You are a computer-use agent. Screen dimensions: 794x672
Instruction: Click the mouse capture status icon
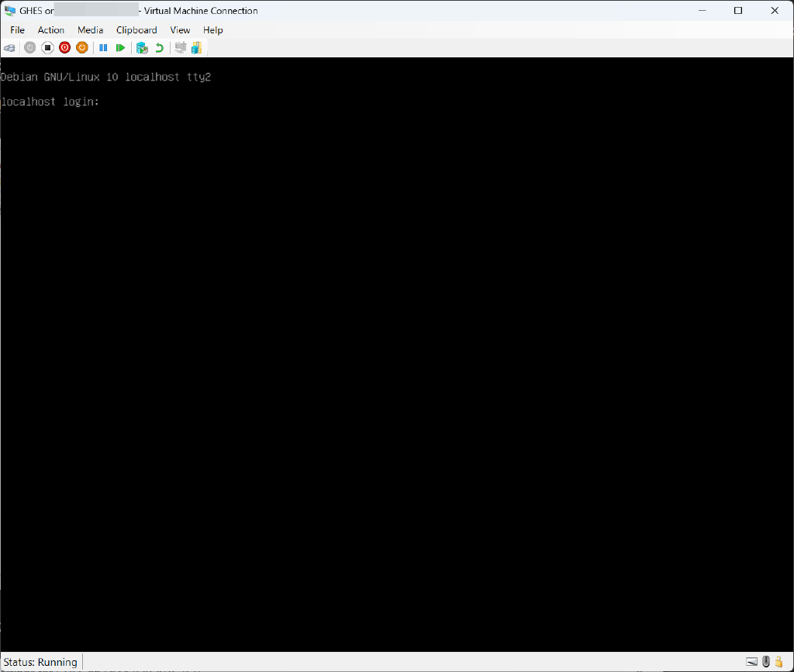(766, 661)
